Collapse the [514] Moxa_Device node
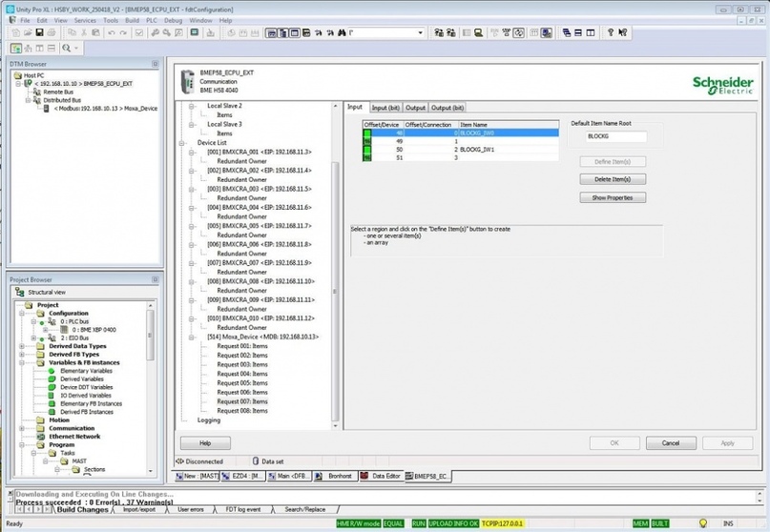The image size is (770, 532). coord(192,338)
